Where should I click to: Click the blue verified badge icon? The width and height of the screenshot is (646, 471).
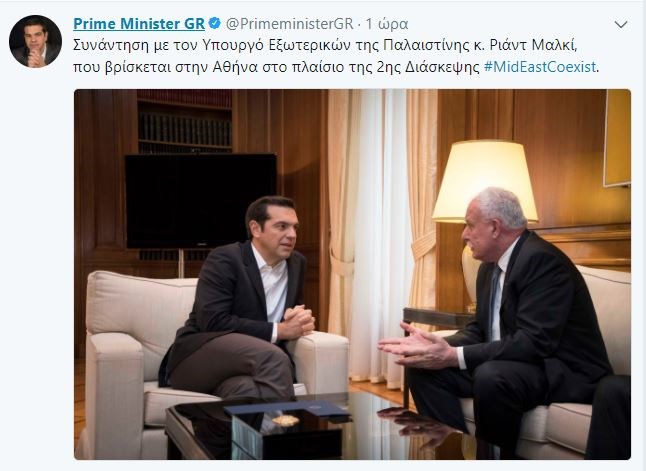[x=215, y=23]
